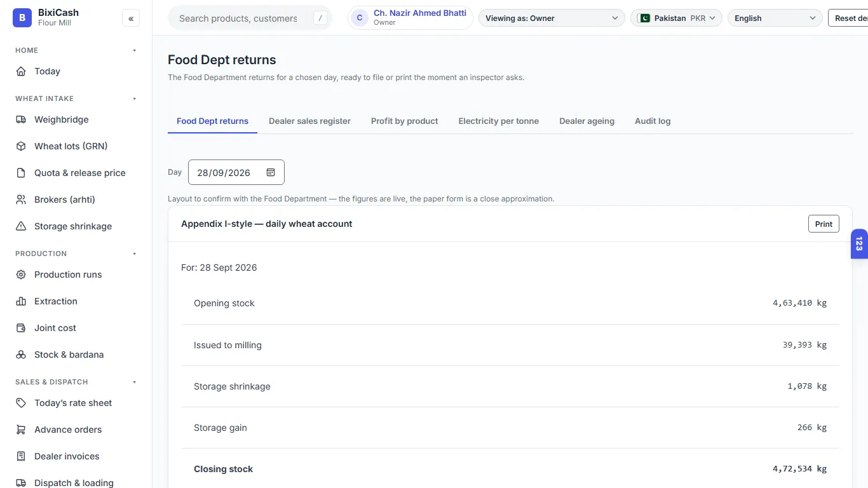The width and height of the screenshot is (868, 488).
Task: Switch to the Dealer sales register tab
Action: pyautogui.click(x=309, y=121)
